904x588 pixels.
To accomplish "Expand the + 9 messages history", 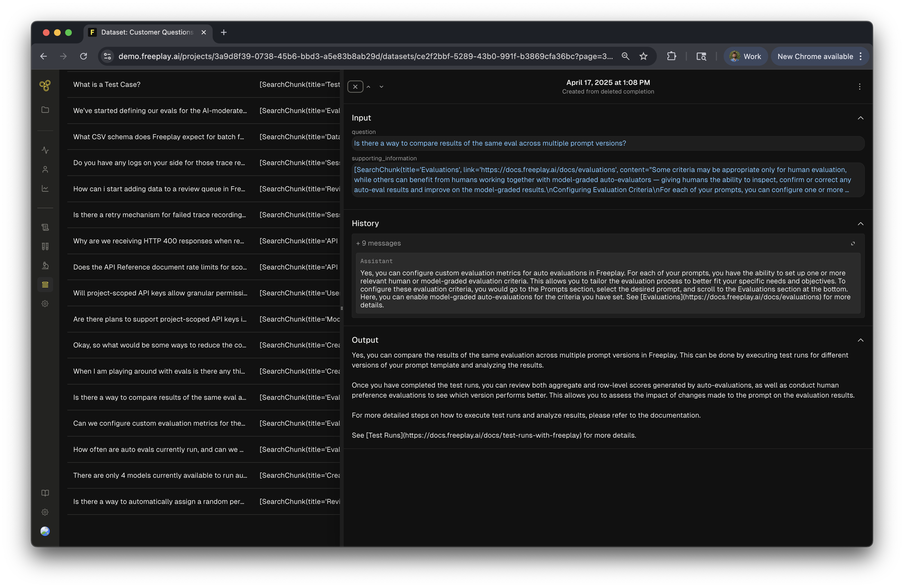I will point(378,243).
